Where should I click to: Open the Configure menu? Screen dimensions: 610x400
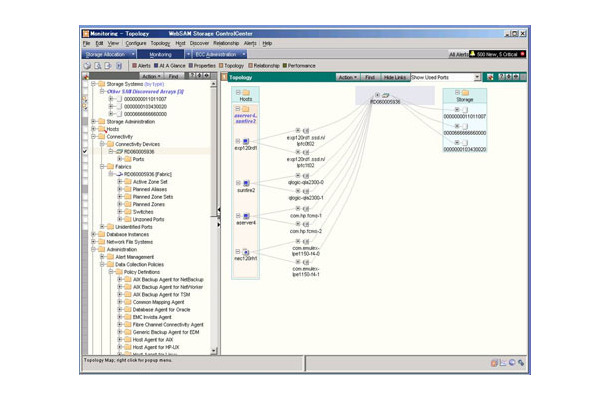pyautogui.click(x=136, y=43)
